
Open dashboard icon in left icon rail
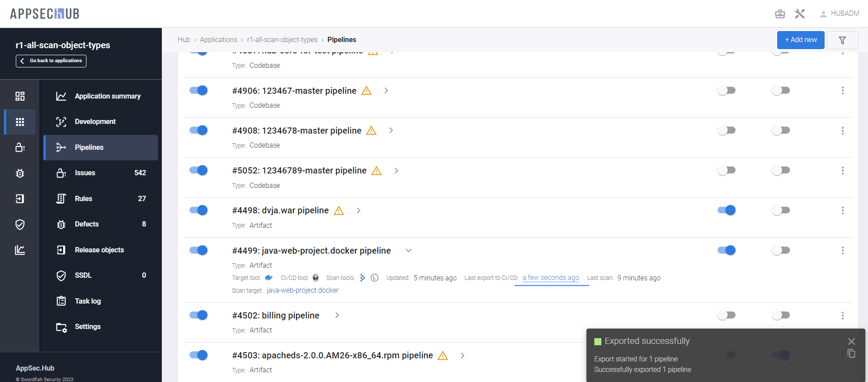tap(20, 96)
